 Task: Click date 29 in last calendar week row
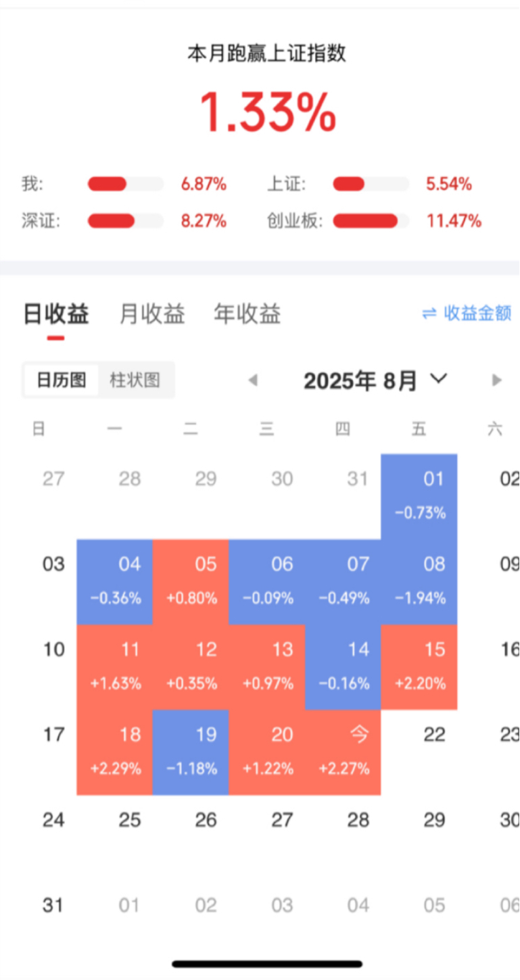click(x=434, y=820)
